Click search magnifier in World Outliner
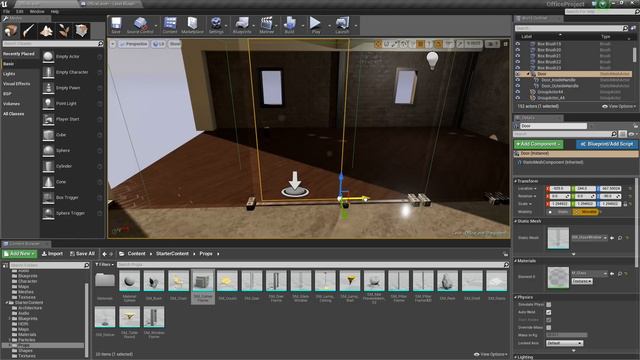Viewport: 640px width, 360px height. point(625,28)
